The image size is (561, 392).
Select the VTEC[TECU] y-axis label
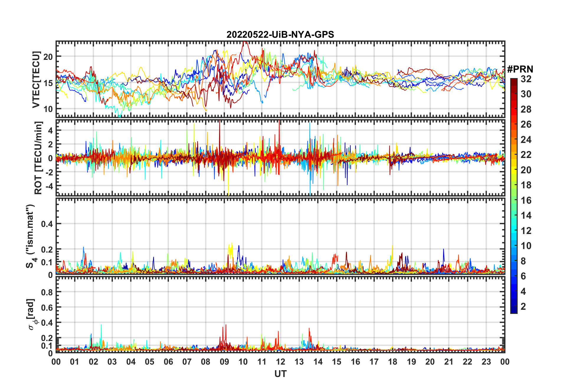tap(36, 80)
